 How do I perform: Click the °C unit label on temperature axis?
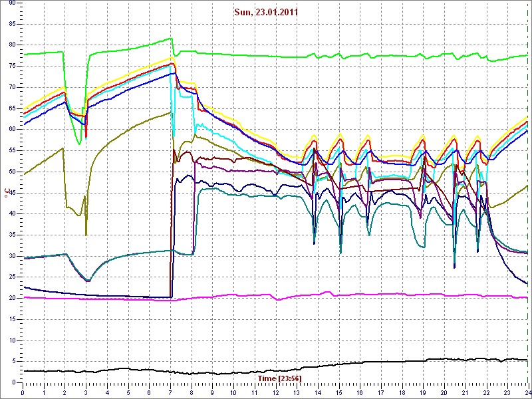point(6,193)
